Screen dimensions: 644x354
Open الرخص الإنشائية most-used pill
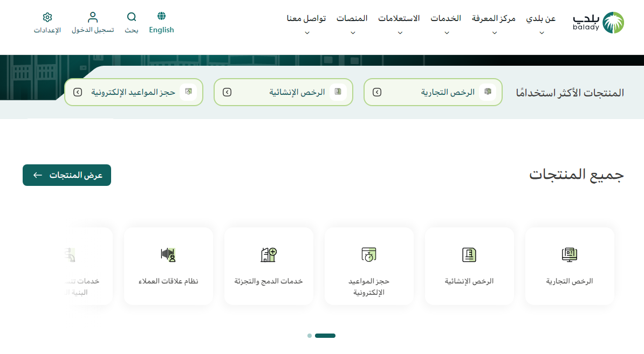coord(283,92)
